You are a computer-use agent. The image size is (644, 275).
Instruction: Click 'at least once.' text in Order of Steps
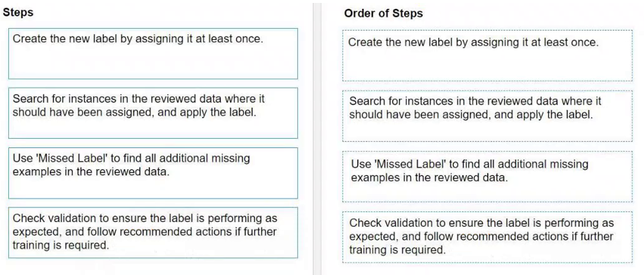coord(569,43)
